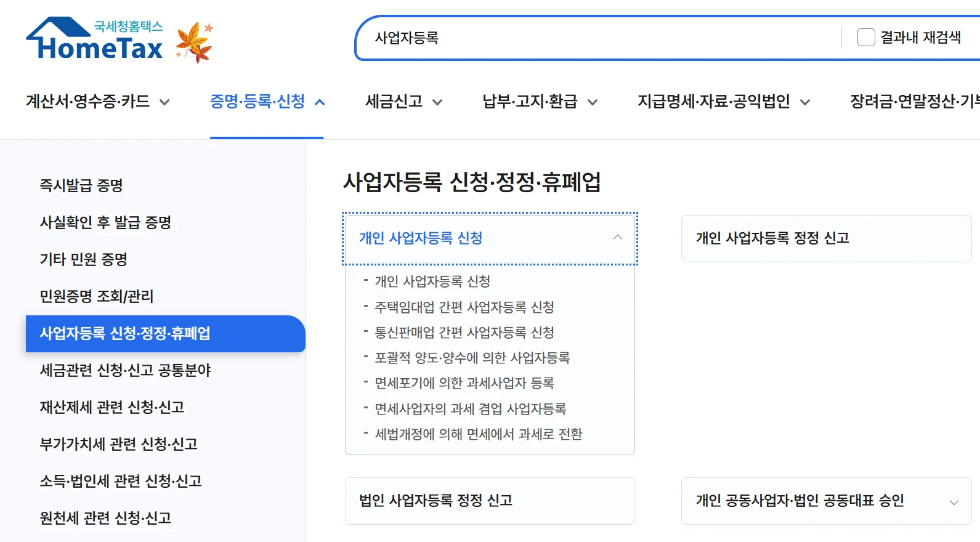Expand 개인 공동사업자·법인 공동대표 승인 card
The width and height of the screenshot is (980, 542).
(954, 501)
